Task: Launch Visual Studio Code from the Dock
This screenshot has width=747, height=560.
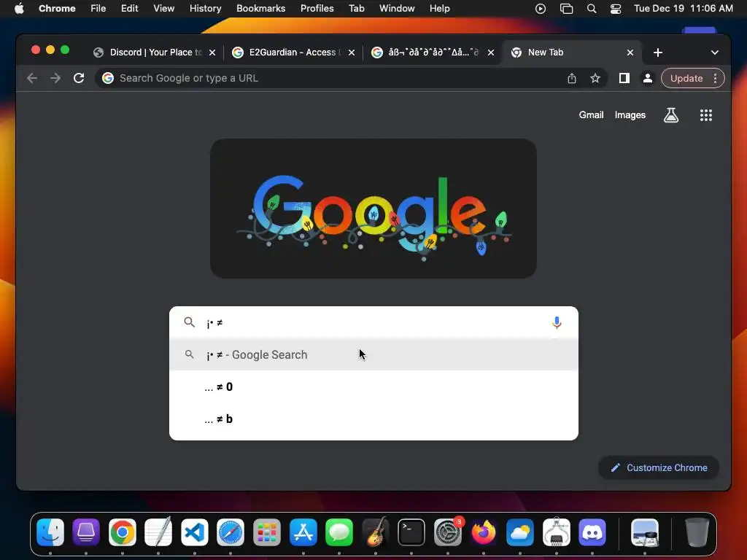Action: pos(194,532)
